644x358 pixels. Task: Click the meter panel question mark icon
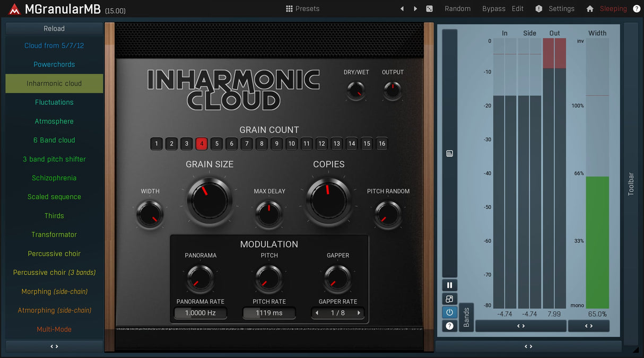pyautogui.click(x=449, y=326)
